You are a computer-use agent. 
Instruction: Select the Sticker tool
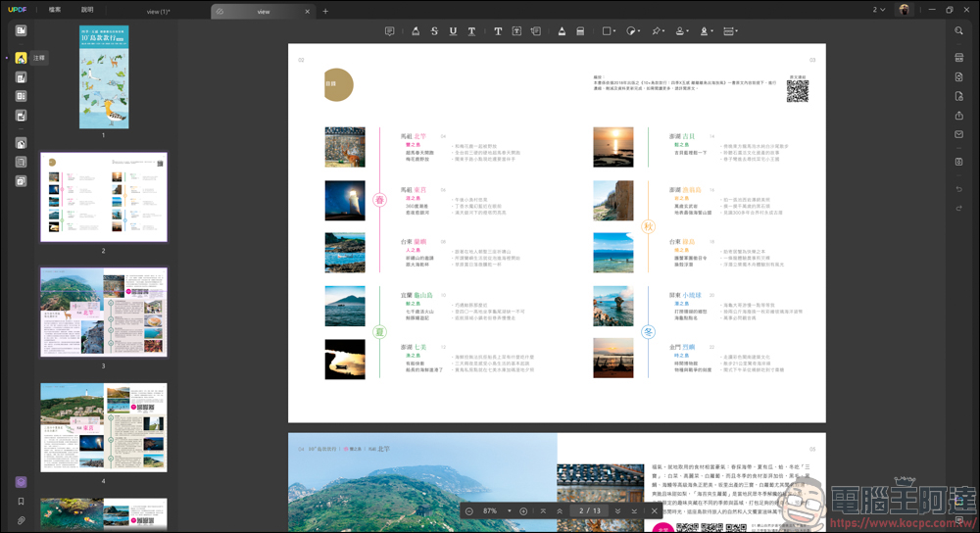[x=630, y=31]
